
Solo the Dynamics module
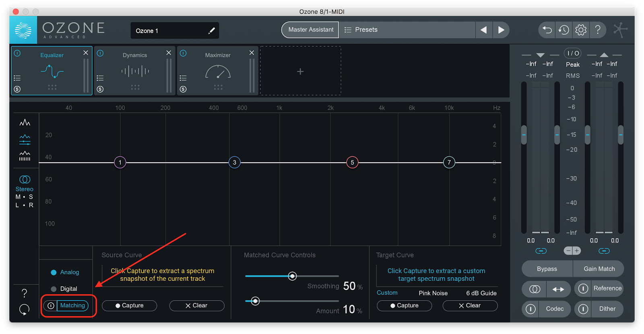(x=100, y=89)
